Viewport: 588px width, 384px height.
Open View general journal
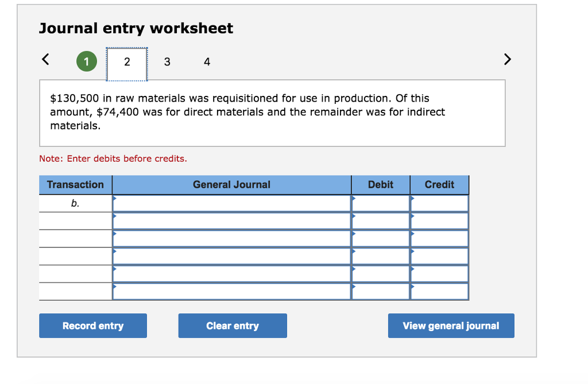(451, 325)
